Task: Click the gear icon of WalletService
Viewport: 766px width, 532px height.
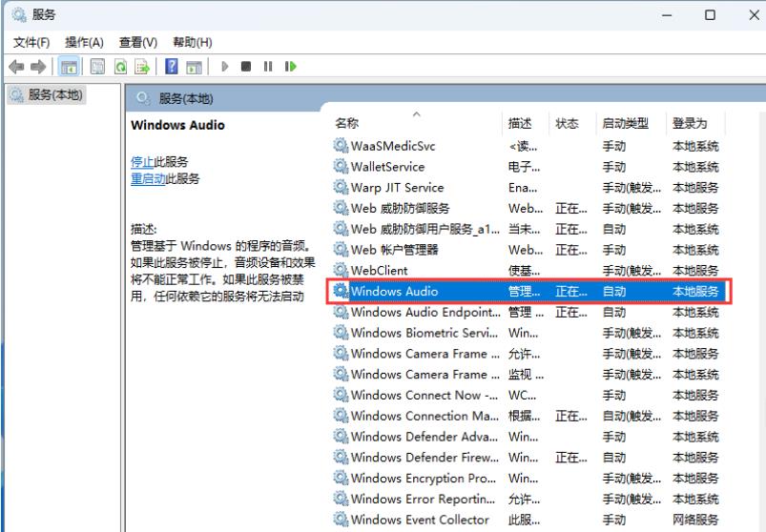Action: (341, 167)
